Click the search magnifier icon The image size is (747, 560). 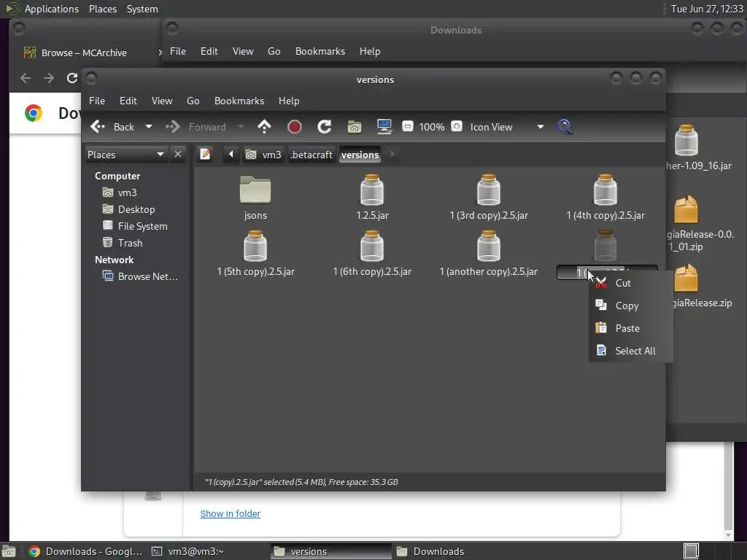(x=565, y=127)
